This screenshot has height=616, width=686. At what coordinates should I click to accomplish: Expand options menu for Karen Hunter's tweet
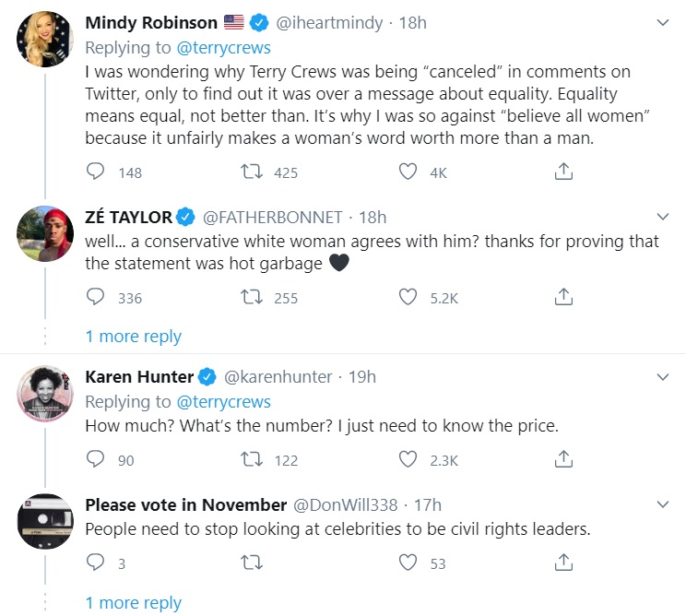click(x=662, y=377)
